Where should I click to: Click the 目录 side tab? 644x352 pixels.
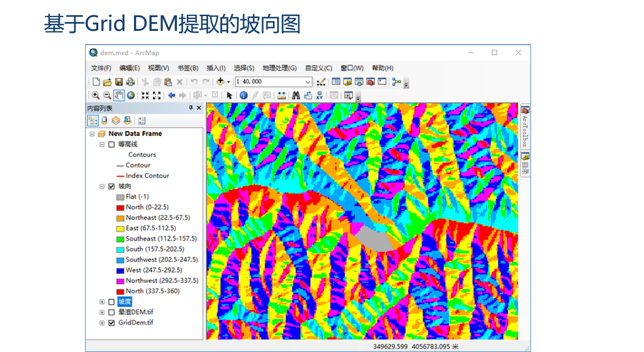525,164
